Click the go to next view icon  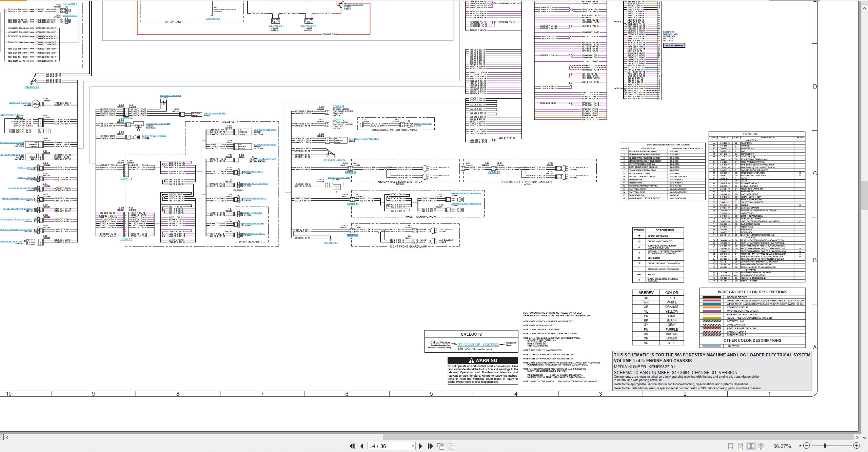tap(451, 446)
